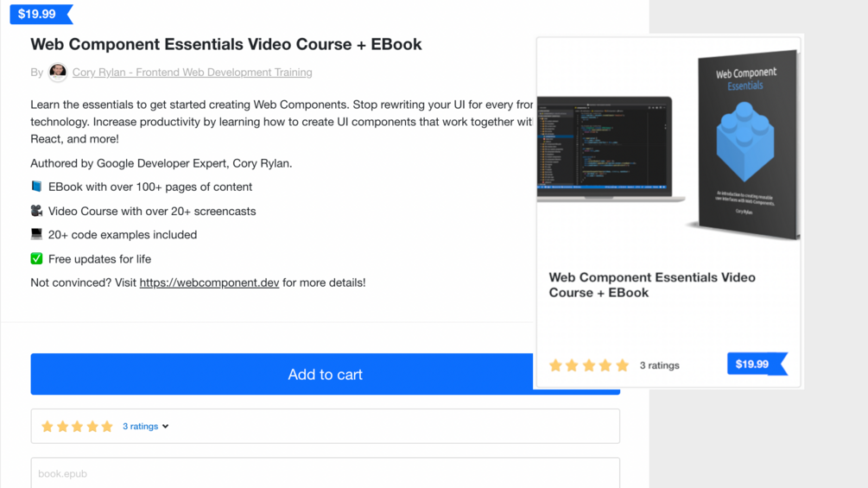Click the green checkmark emoji icon
The height and width of the screenshot is (488, 868).
pyautogui.click(x=36, y=258)
